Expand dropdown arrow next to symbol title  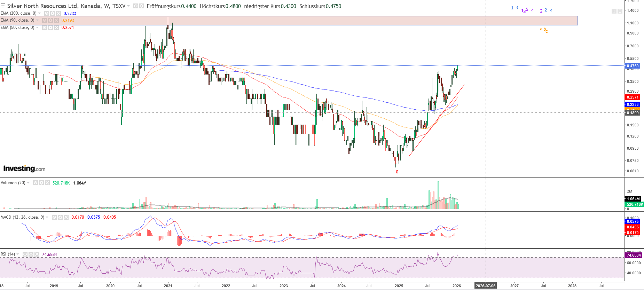click(x=128, y=6)
